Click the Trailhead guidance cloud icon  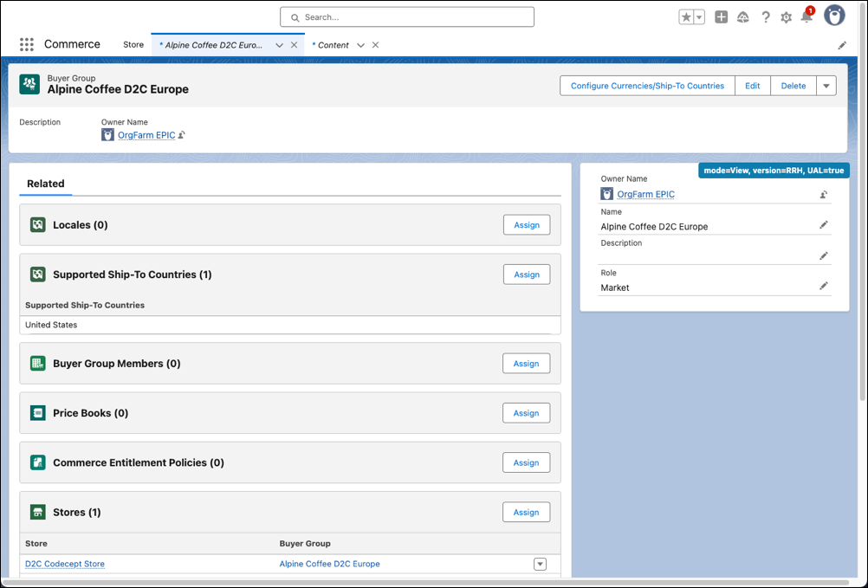click(743, 17)
